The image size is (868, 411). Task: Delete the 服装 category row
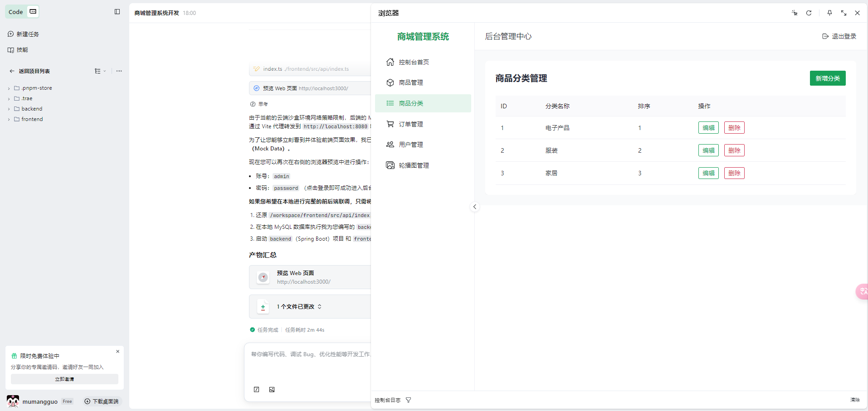pyautogui.click(x=734, y=150)
